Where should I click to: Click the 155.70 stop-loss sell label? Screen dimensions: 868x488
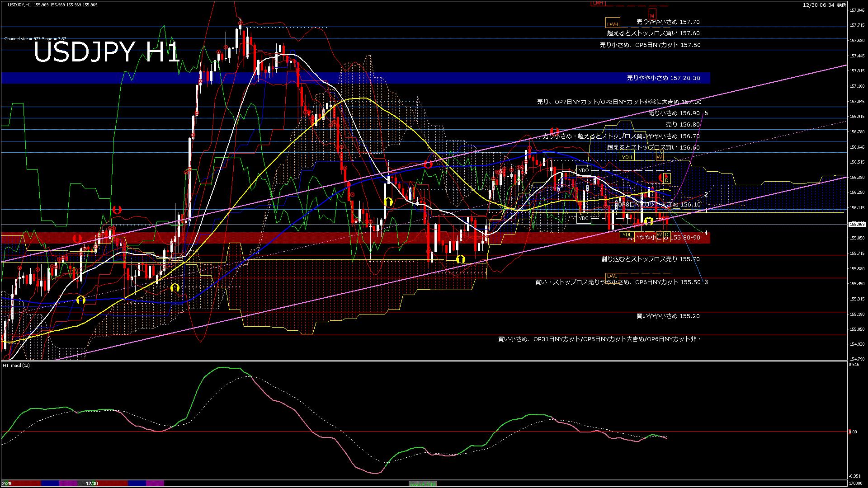(650, 259)
